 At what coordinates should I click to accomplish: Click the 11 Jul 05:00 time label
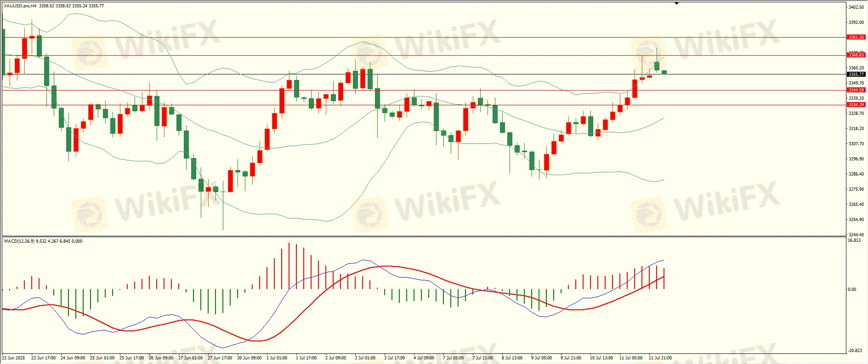tap(631, 358)
